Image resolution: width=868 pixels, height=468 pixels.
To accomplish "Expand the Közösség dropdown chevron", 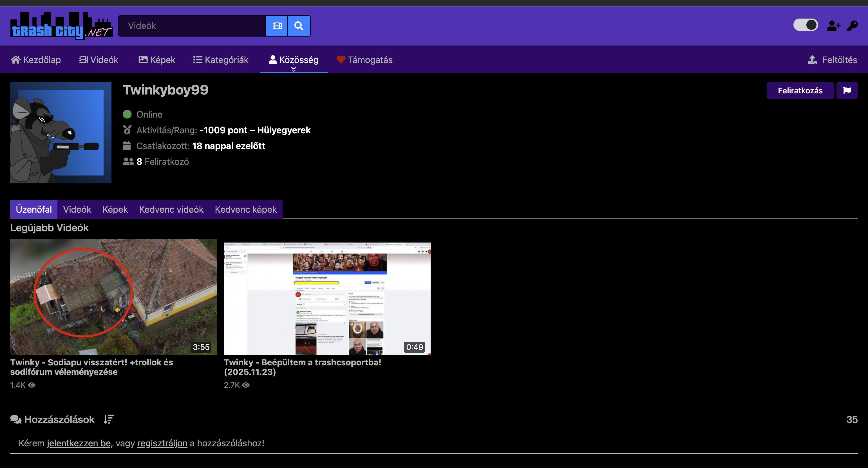I will pyautogui.click(x=294, y=69).
